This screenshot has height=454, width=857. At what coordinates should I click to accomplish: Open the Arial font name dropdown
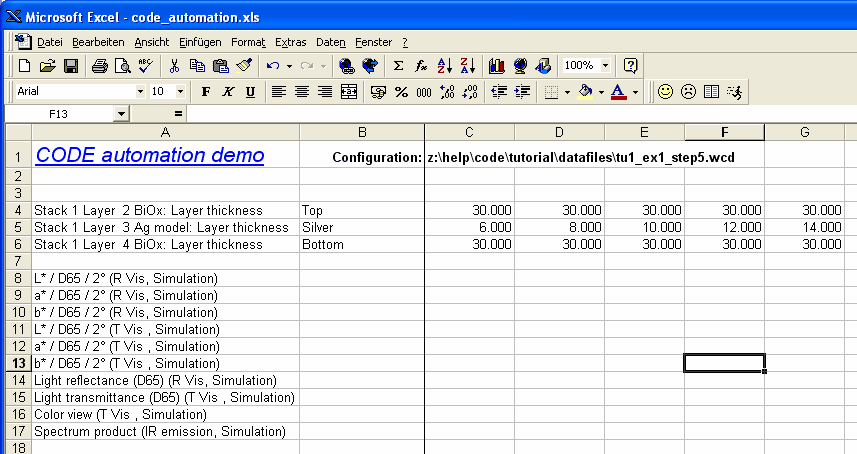(140, 91)
